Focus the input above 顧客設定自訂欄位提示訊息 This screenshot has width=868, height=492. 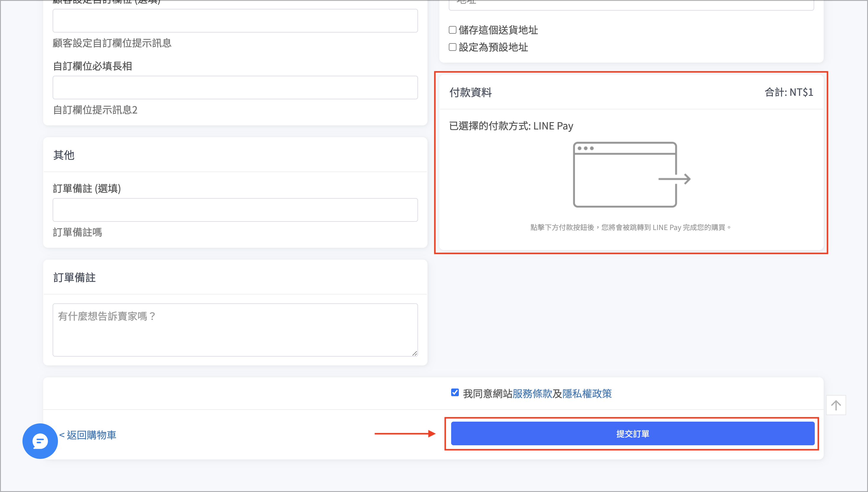235,21
